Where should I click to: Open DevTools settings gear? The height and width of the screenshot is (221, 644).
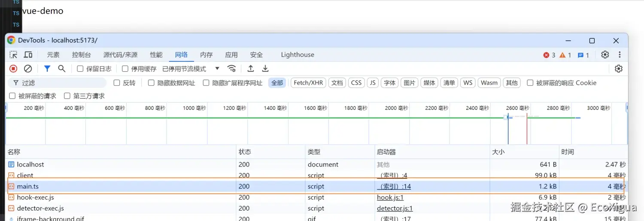(x=605, y=54)
